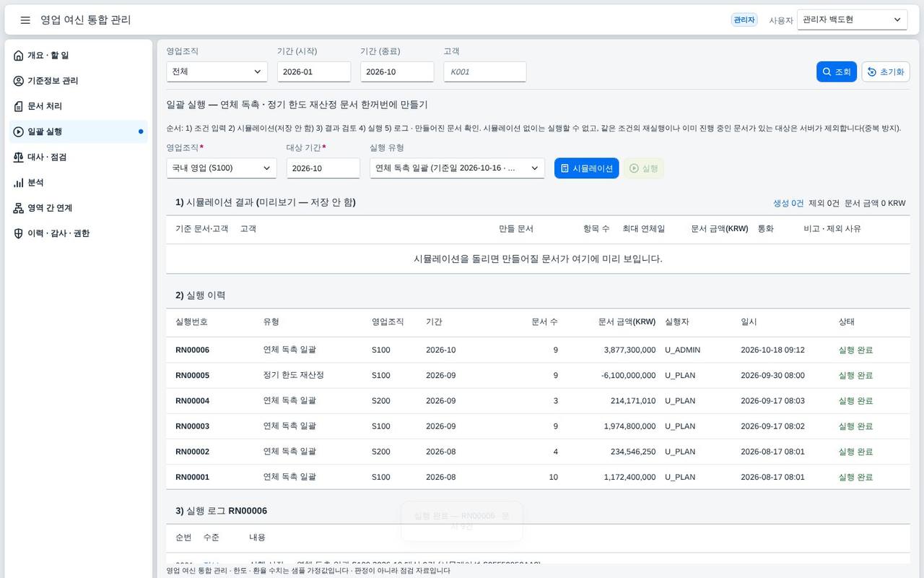The image size is (924, 578).
Task: Click the disabled 실행 button
Action: [643, 168]
